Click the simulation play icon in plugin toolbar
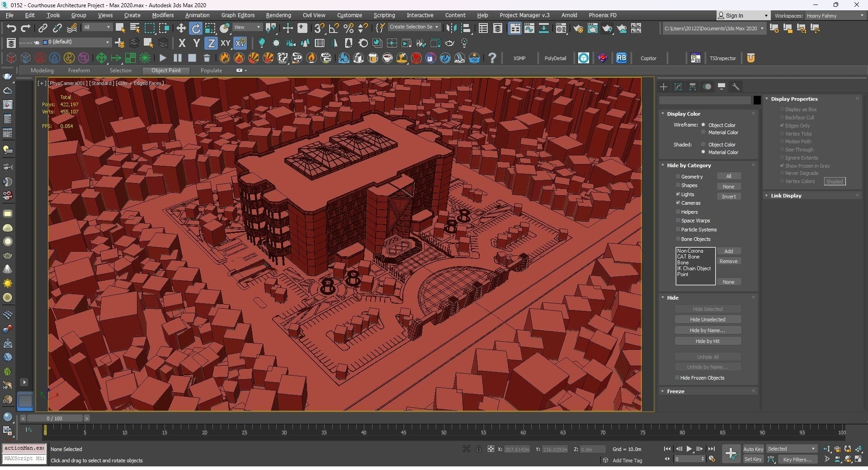 click(x=163, y=58)
